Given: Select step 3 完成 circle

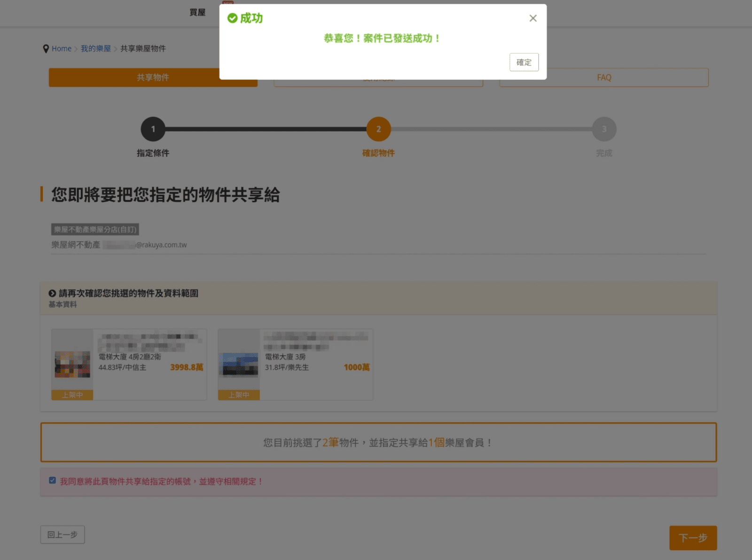Looking at the screenshot, I should (x=604, y=129).
